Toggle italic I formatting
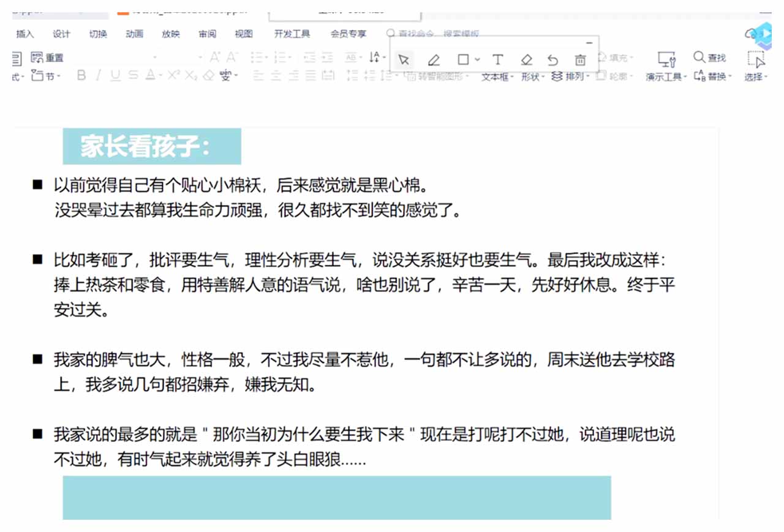The height and width of the screenshot is (532, 784). 99,75
